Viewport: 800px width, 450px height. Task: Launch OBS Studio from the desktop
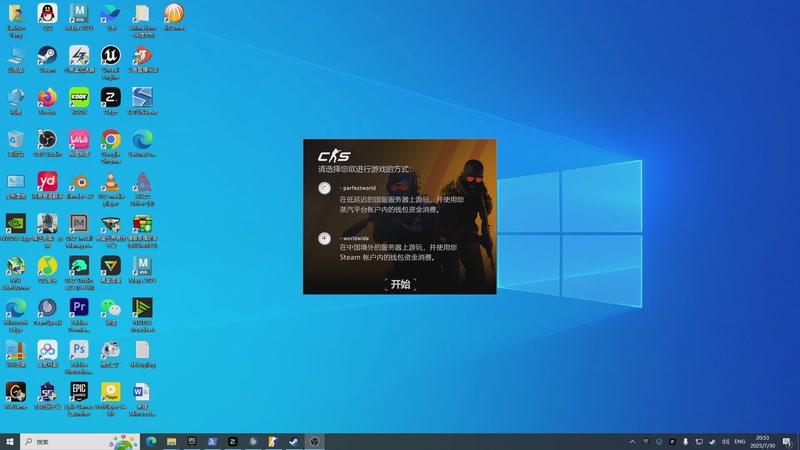click(x=47, y=143)
